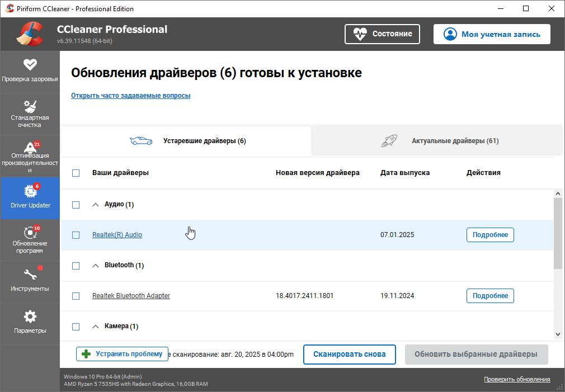Check the Realtek(R) Audio driver checkbox
Viewport: 565px width, 392px height.
(76, 235)
